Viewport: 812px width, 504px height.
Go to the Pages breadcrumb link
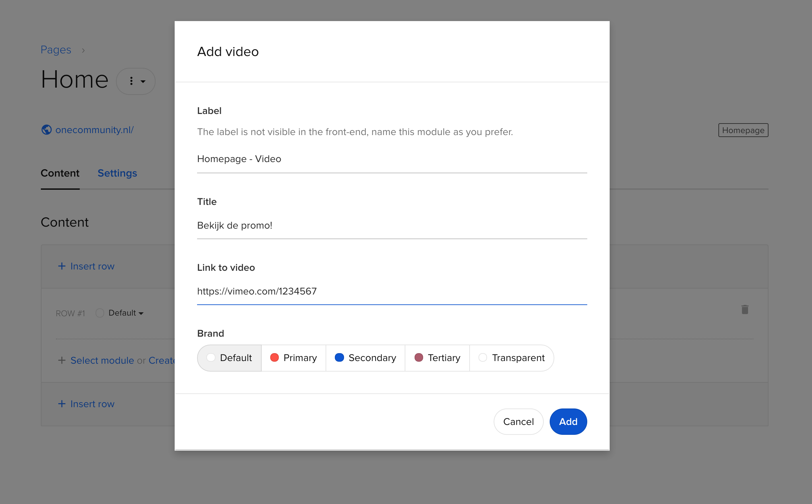(x=56, y=49)
